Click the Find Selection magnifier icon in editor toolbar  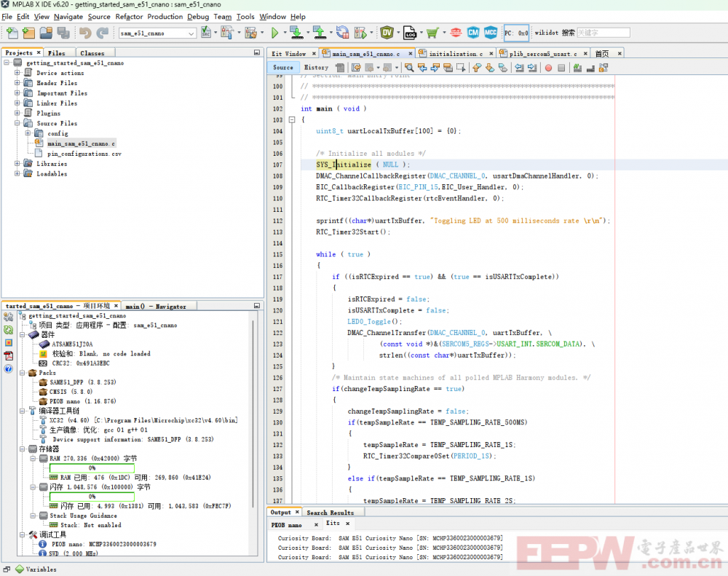(409, 68)
